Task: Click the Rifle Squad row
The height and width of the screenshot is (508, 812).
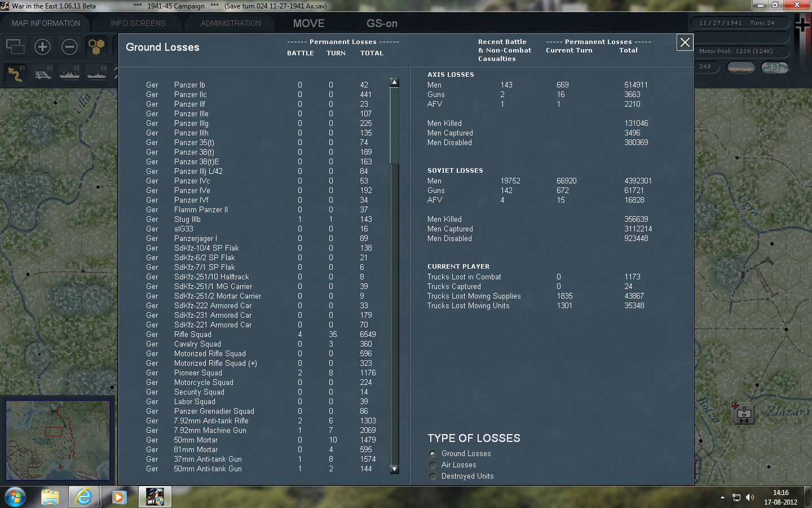Action: point(261,334)
